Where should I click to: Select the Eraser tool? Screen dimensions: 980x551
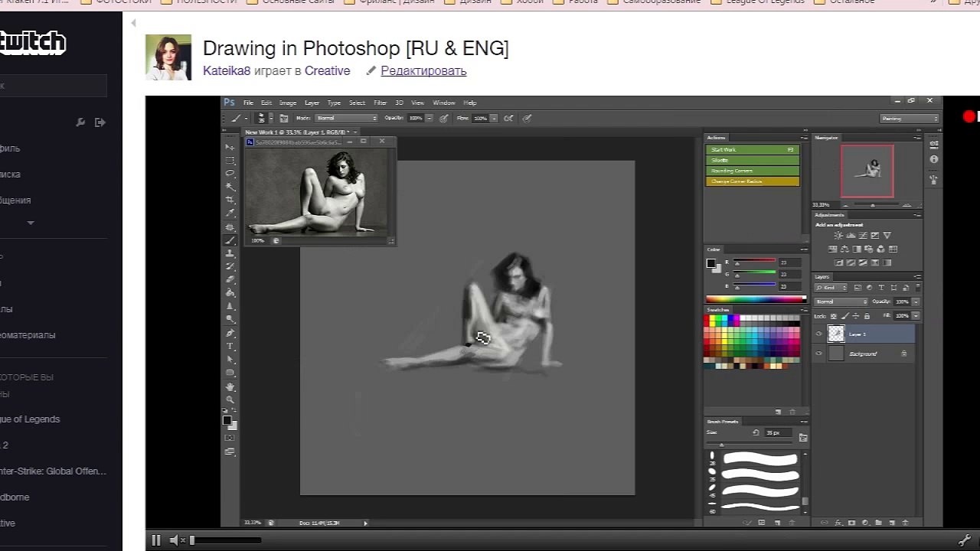point(230,279)
